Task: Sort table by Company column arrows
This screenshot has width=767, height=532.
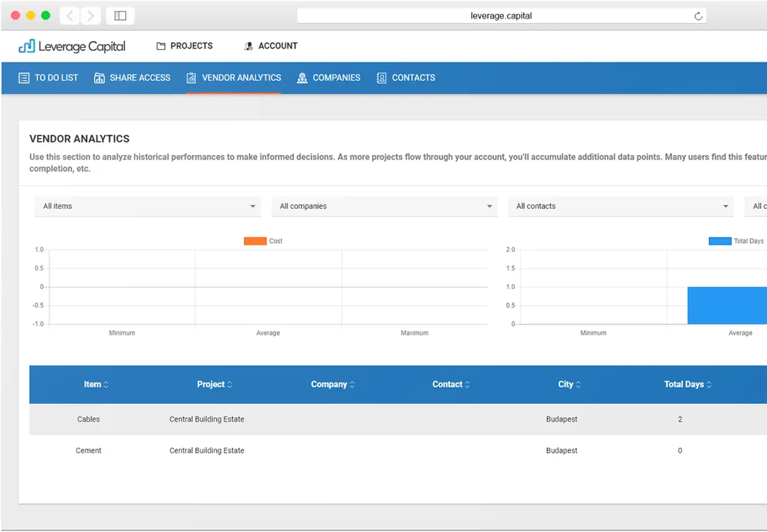Action: click(x=352, y=385)
